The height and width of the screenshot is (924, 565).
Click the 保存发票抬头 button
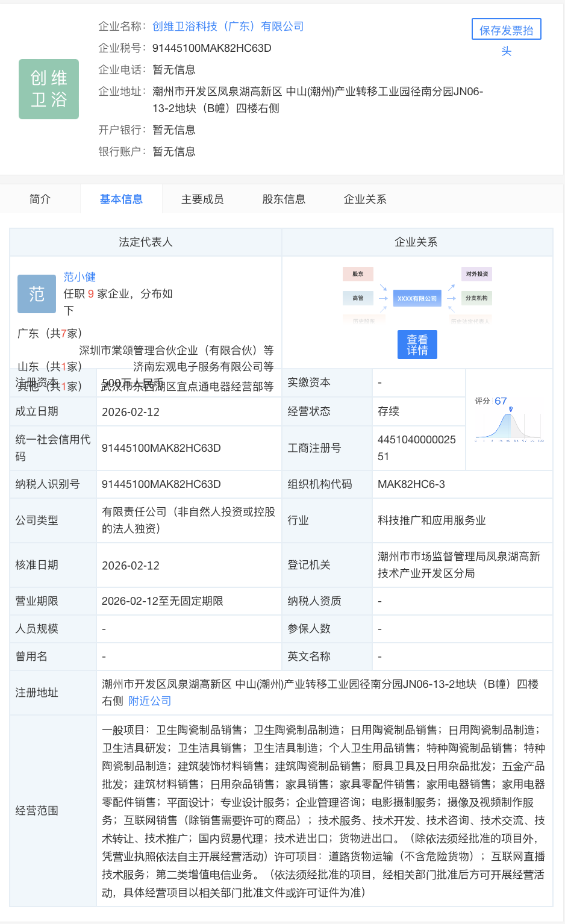[x=506, y=28]
